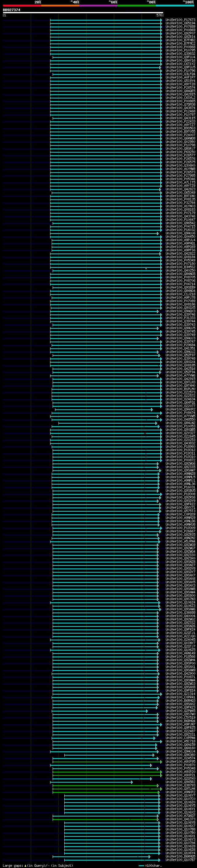This screenshot has width=197, height=868.
Task: Open hit UniRef100_O65194
Action: 180,23
